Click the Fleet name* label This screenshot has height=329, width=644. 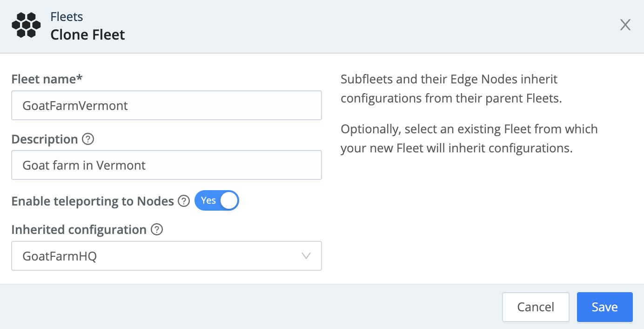47,79
